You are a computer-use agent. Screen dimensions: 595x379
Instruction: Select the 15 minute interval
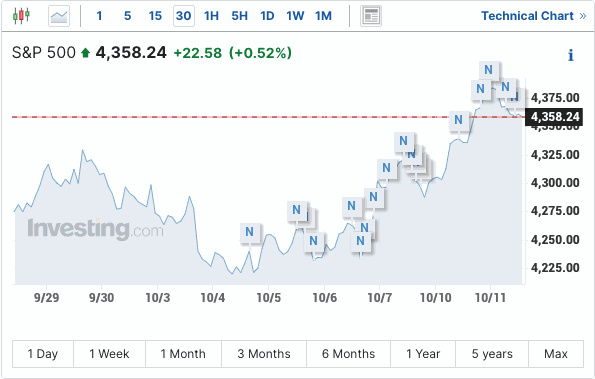pyautogui.click(x=155, y=16)
